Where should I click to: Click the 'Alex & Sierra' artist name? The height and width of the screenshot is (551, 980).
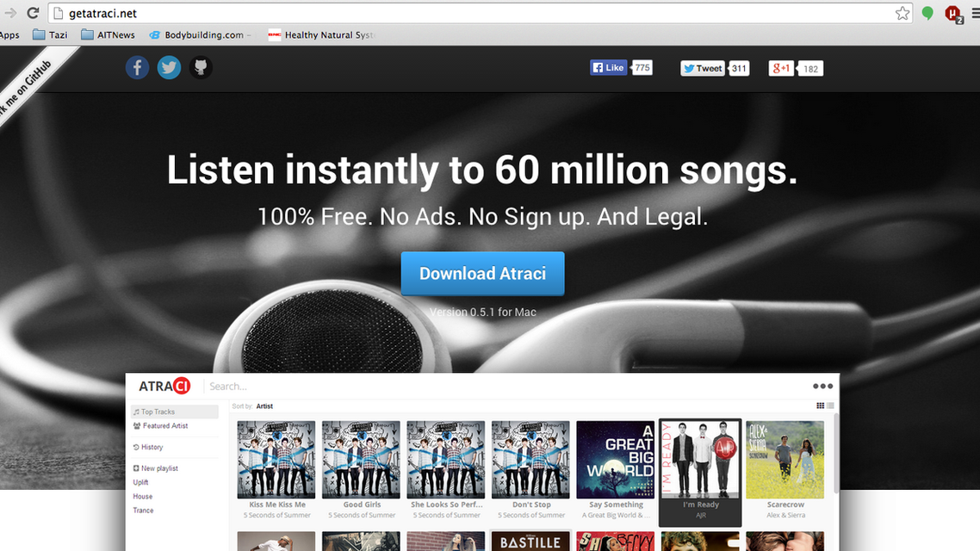[x=785, y=516]
